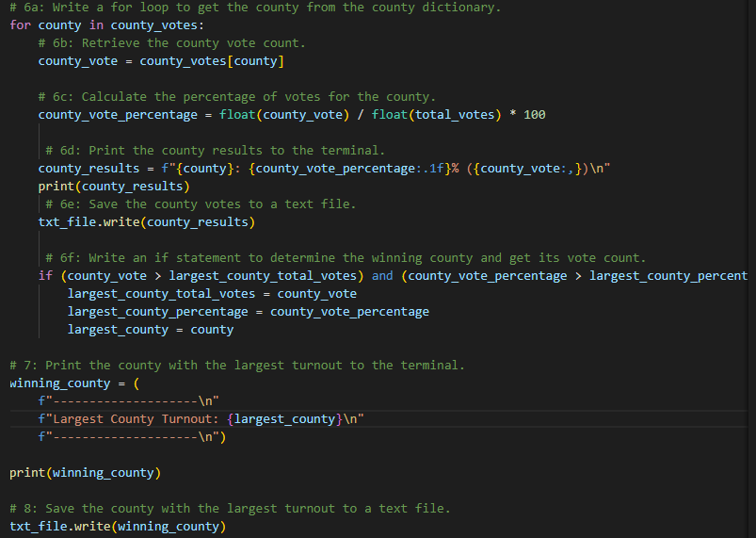The image size is (756, 538).
Task: Place cursor on 'for county in county_votes:' line
Action: click(x=107, y=25)
